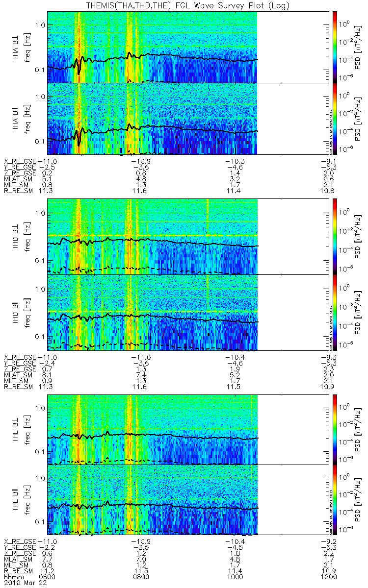Click the MLAT_SM value 7.0
The image size is (368, 588).
pos(142,560)
